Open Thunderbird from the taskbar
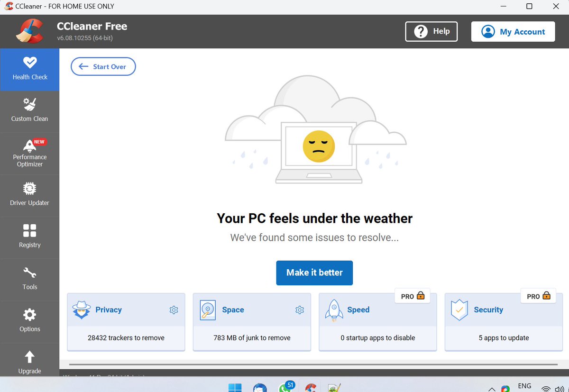The image size is (569, 392). point(260,388)
